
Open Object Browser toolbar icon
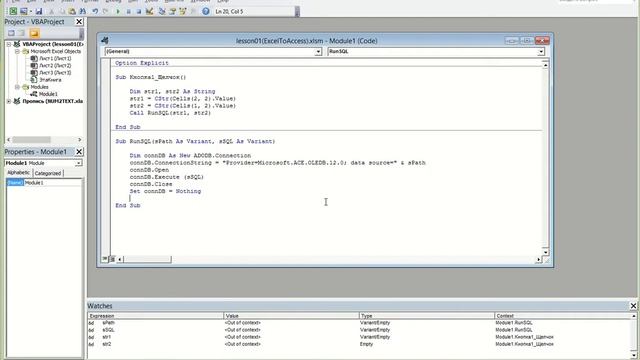(182, 11)
